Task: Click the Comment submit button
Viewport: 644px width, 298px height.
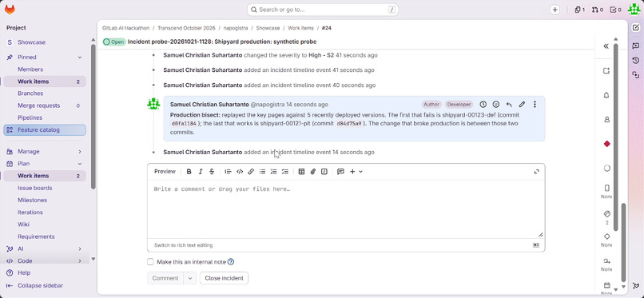Action: point(165,278)
